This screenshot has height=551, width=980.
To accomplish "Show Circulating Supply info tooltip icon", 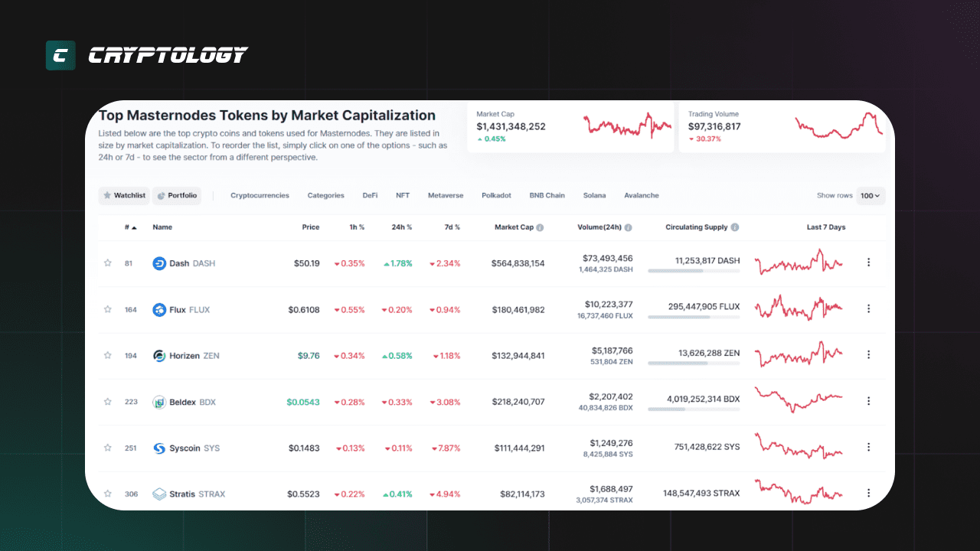I will pyautogui.click(x=735, y=227).
